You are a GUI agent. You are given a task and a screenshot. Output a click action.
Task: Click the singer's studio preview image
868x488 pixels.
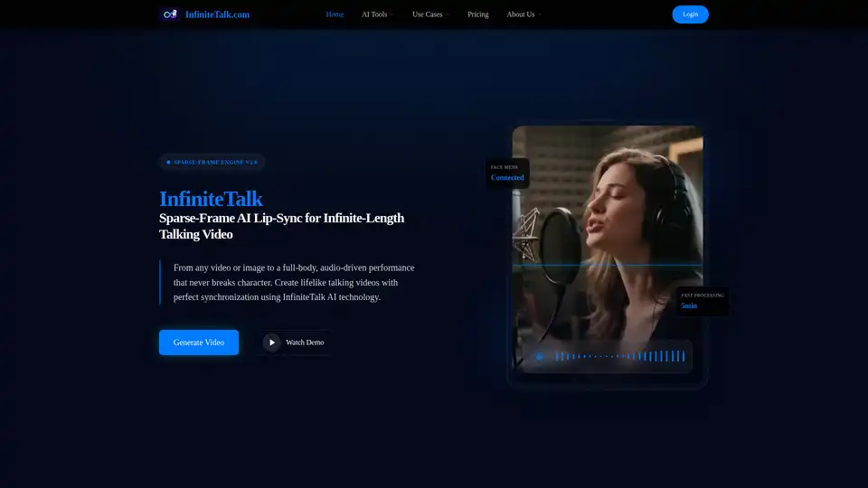click(x=608, y=208)
